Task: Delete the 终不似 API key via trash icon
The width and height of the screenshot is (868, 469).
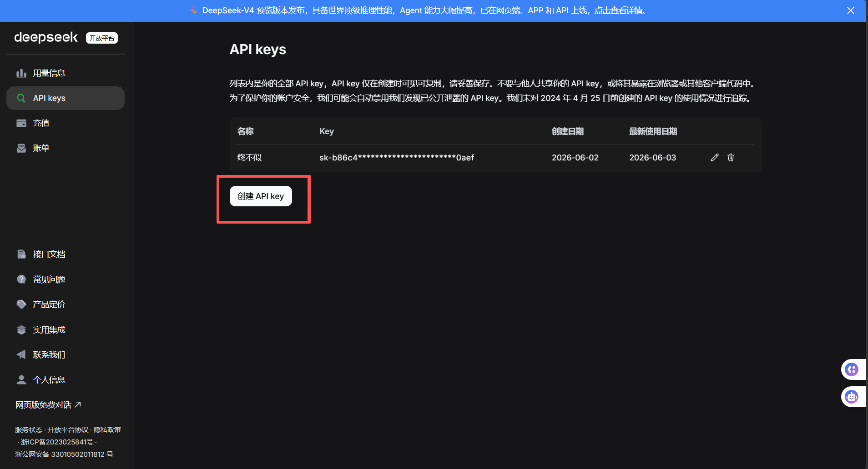Action: click(x=731, y=157)
